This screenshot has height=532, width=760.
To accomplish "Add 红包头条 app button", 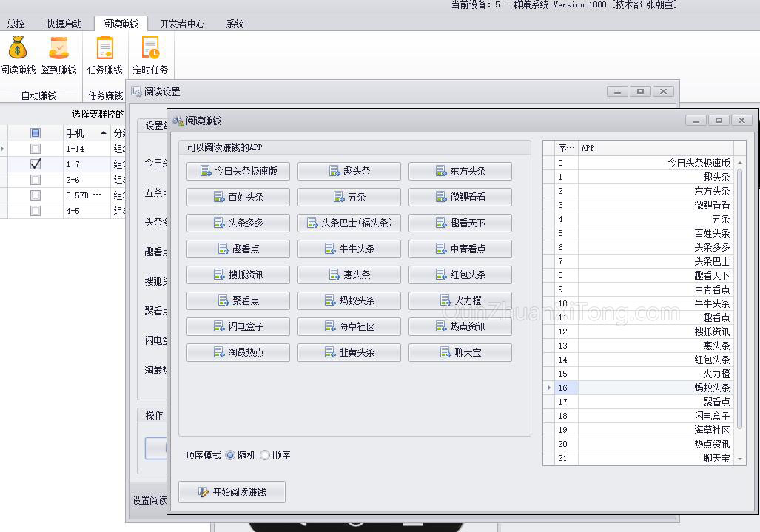I will pyautogui.click(x=460, y=275).
